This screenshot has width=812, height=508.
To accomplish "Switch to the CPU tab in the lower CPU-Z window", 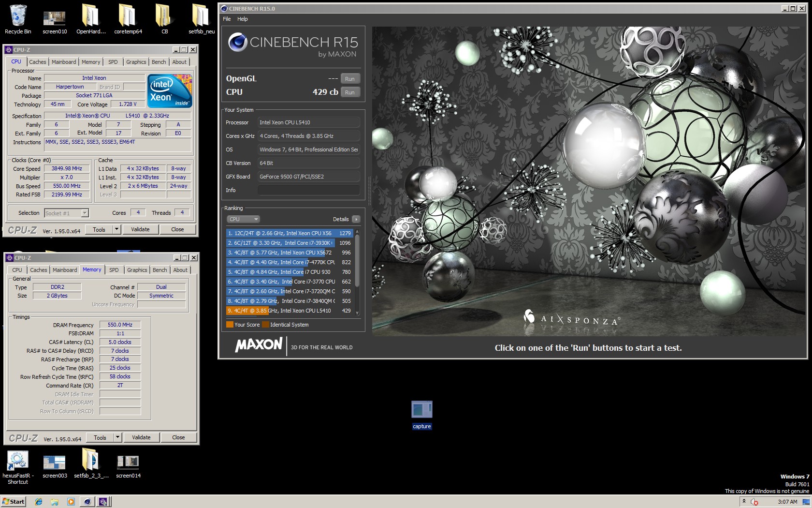I will point(17,270).
